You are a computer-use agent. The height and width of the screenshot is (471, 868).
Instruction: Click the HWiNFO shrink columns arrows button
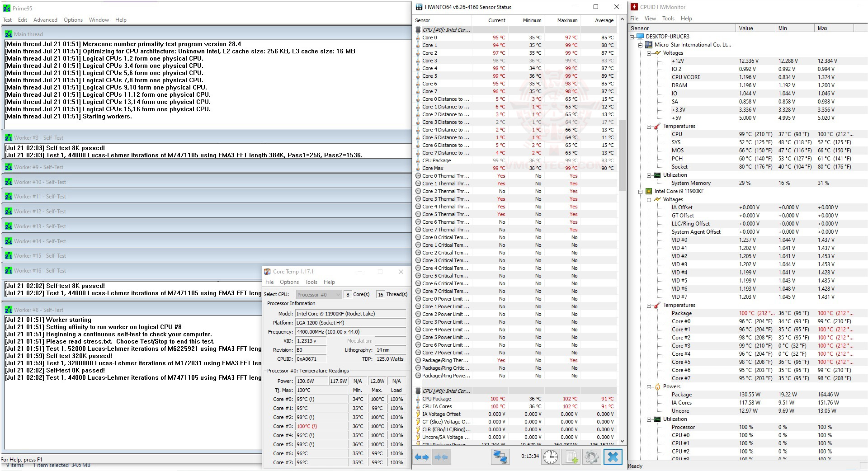(441, 457)
